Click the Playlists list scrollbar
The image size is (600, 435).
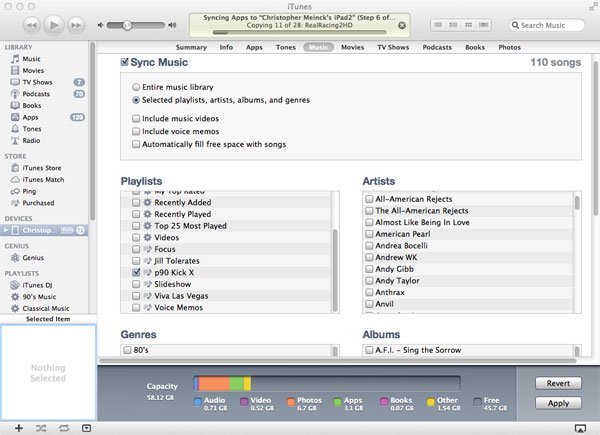335,270
